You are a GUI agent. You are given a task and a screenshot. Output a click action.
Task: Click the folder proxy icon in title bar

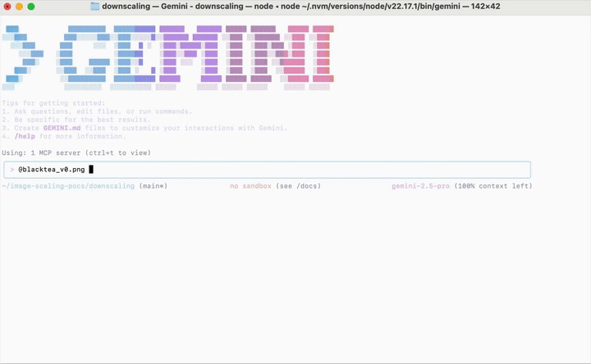(94, 7)
